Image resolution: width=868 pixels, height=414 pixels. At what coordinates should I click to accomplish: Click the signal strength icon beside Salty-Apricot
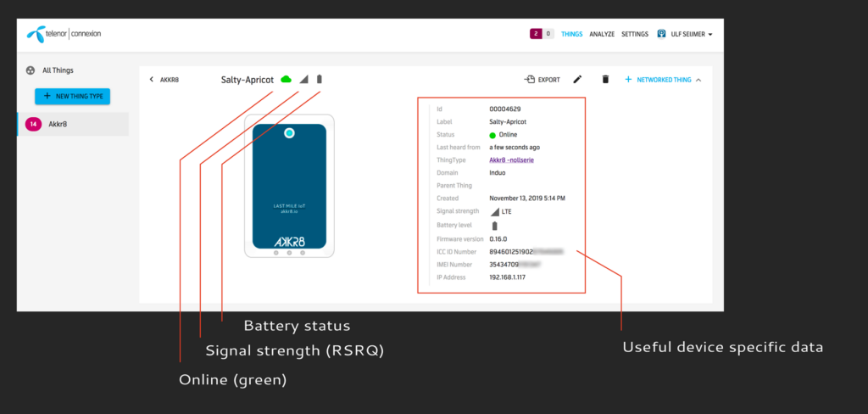click(303, 79)
